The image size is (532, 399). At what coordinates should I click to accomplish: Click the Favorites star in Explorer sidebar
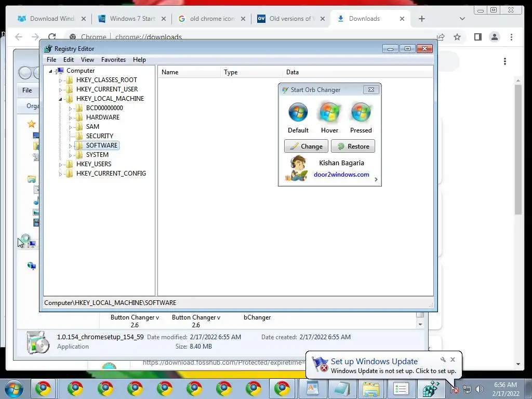[x=32, y=124]
